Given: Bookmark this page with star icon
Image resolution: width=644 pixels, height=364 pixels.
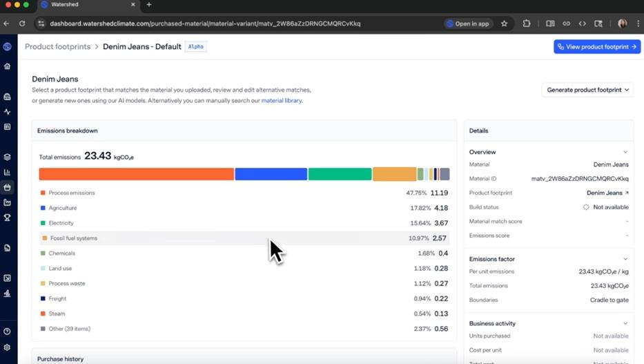Looking at the screenshot, I should (x=505, y=23).
